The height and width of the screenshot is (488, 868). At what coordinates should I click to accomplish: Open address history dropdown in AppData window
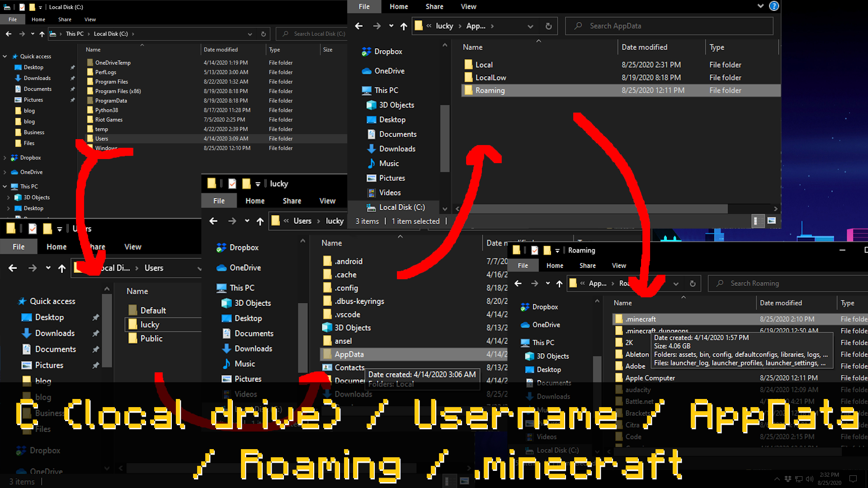[x=530, y=26]
